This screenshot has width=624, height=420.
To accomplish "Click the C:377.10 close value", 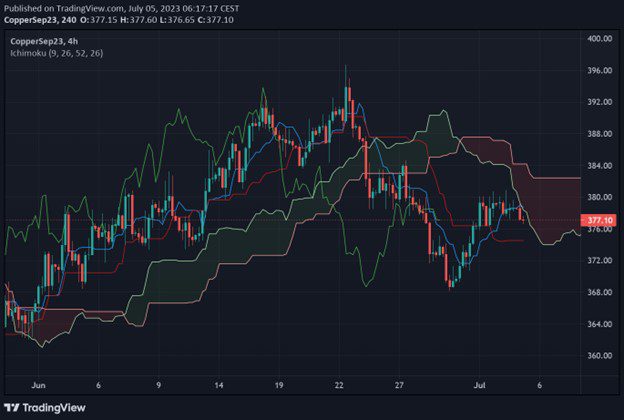I will pyautogui.click(x=216, y=20).
